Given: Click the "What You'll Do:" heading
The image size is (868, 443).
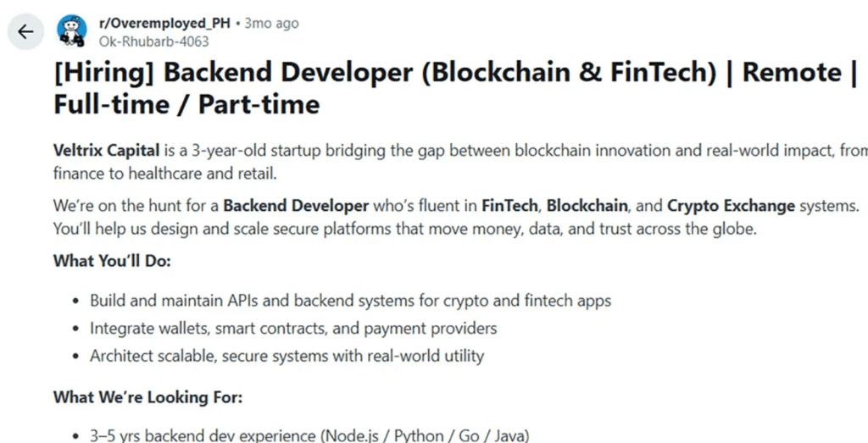Looking at the screenshot, I should click(112, 261).
